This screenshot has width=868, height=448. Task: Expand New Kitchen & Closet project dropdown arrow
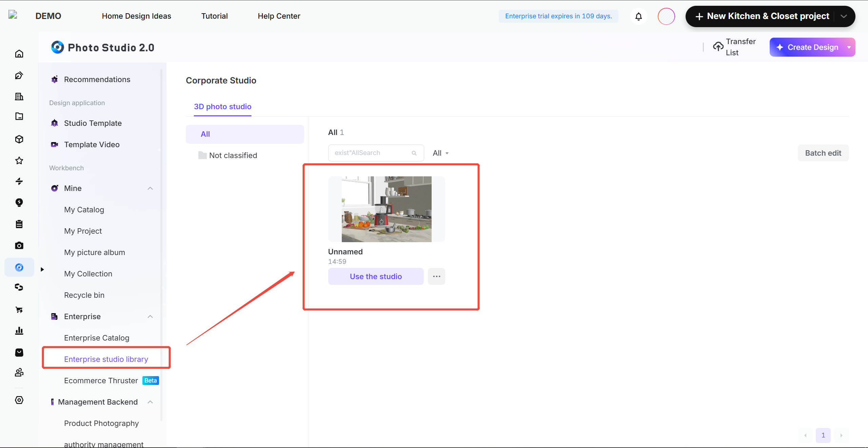(x=844, y=16)
